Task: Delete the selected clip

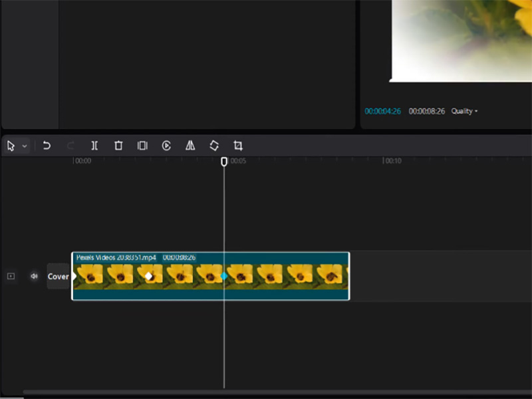Action: click(x=118, y=146)
